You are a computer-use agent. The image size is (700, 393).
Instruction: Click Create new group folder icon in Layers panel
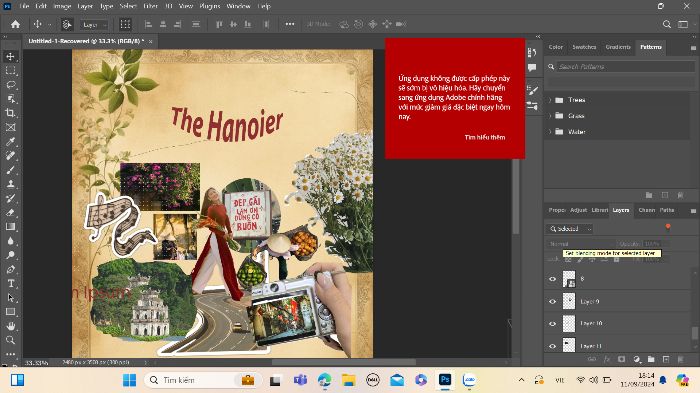tap(651, 359)
